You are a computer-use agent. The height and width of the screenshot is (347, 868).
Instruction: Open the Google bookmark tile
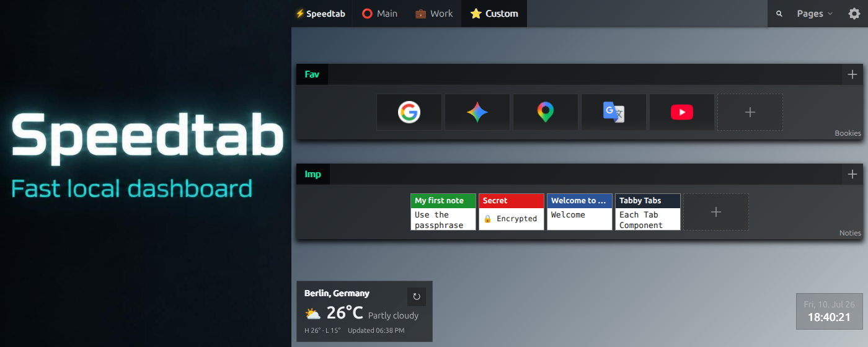[x=409, y=112]
